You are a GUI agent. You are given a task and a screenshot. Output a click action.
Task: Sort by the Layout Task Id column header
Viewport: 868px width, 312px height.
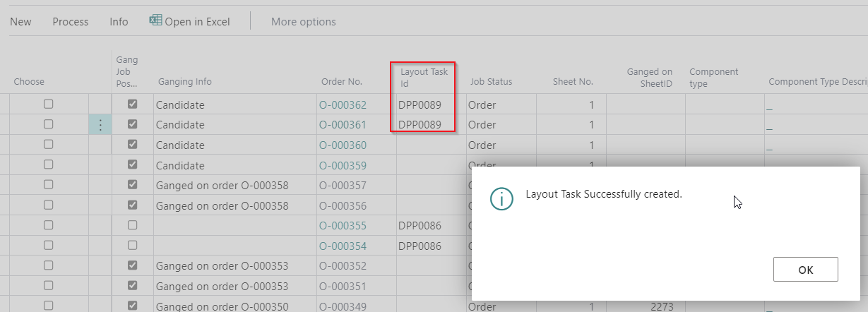click(x=424, y=77)
